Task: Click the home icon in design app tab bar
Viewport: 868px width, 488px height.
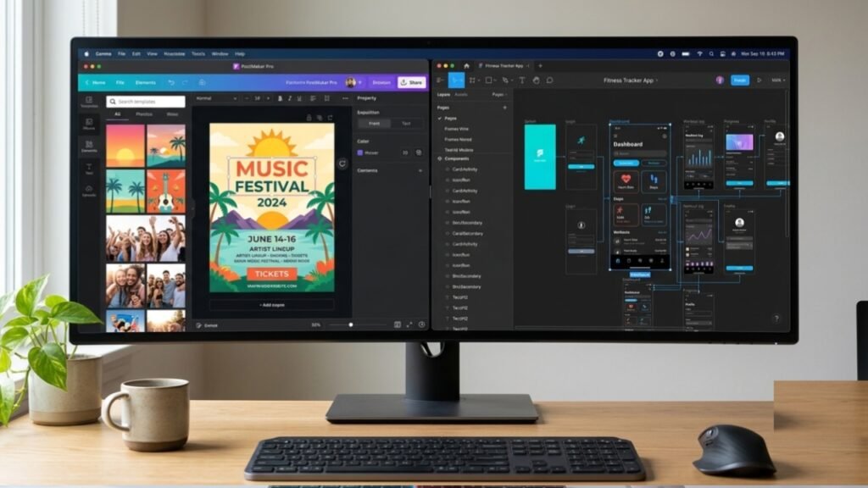Action: click(x=466, y=66)
